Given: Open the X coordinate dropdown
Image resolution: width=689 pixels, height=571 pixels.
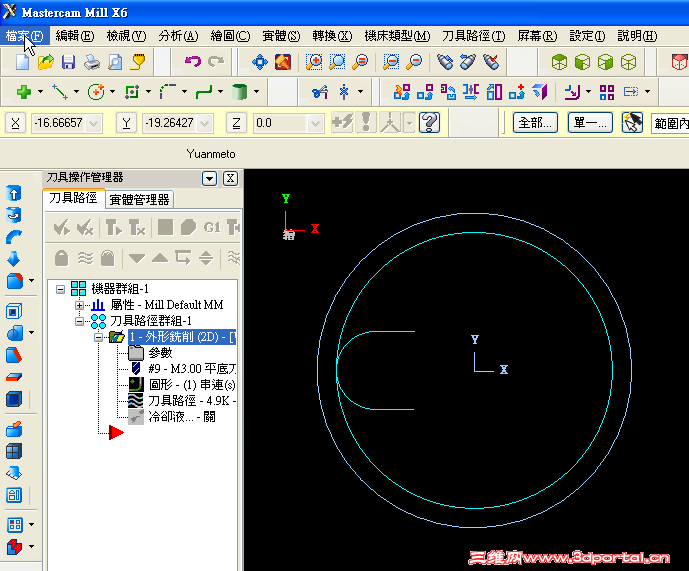Looking at the screenshot, I should (x=94, y=123).
